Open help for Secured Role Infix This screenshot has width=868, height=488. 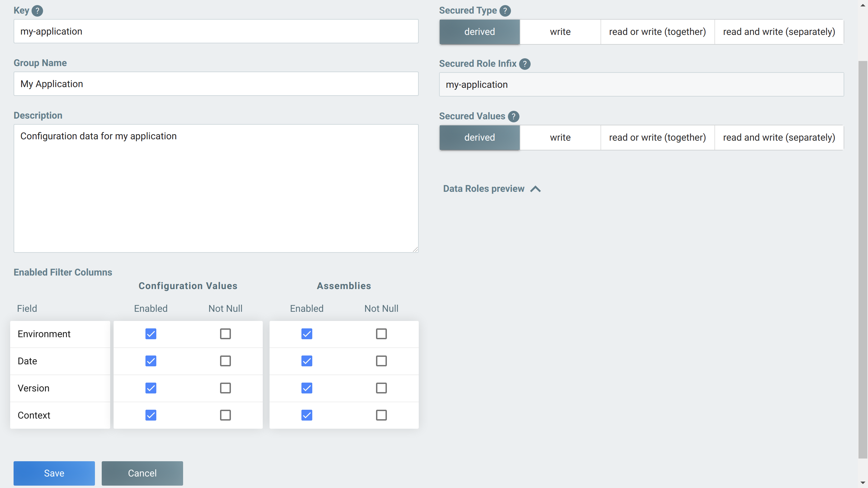click(x=525, y=64)
